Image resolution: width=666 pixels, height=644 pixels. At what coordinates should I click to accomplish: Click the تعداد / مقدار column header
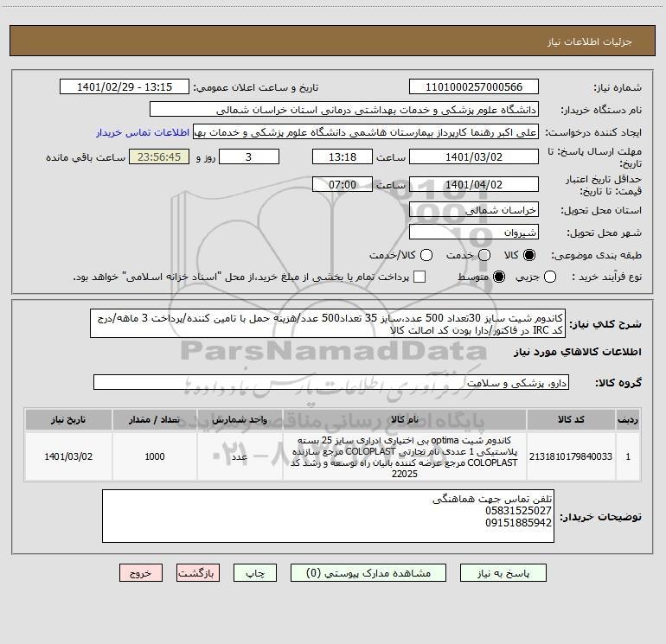click(155, 419)
